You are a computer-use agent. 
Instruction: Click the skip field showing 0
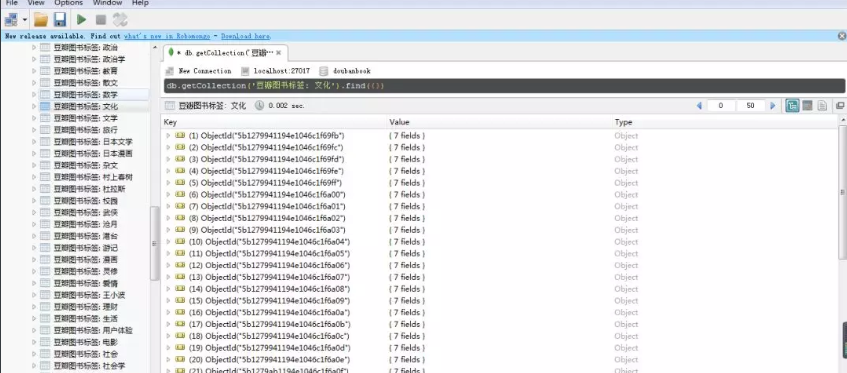click(720, 106)
